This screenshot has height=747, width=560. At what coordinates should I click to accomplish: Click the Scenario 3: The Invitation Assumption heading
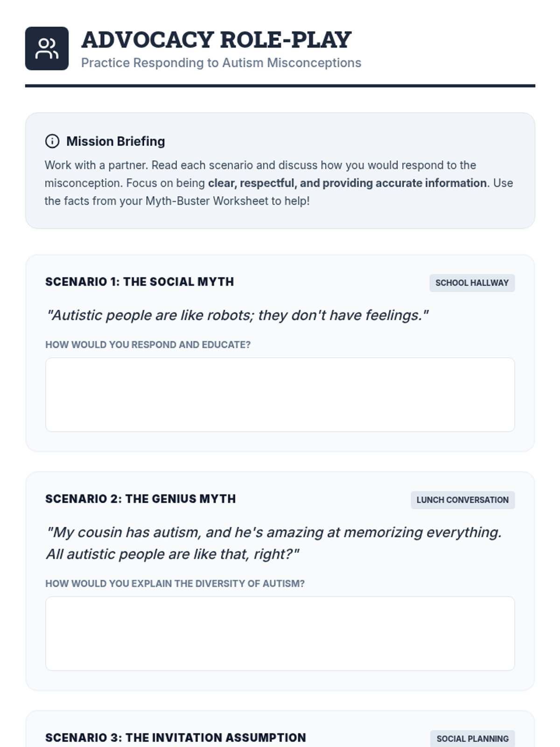[x=175, y=738]
